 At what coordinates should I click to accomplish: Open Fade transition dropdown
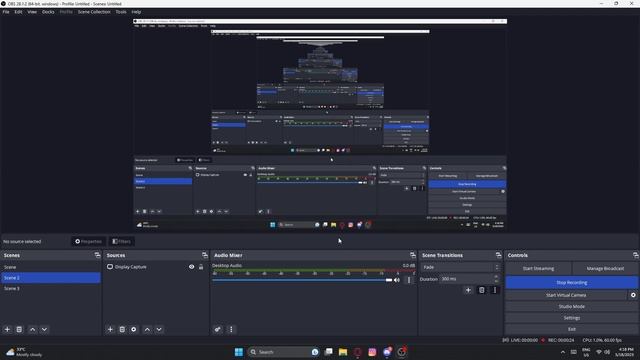coord(460,267)
